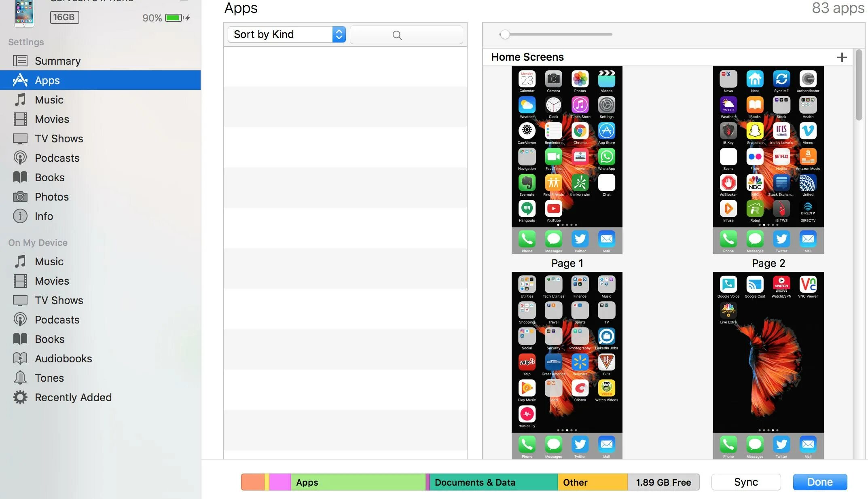Open Audiobooks on device
This screenshot has height=499, width=868.
(100, 358)
